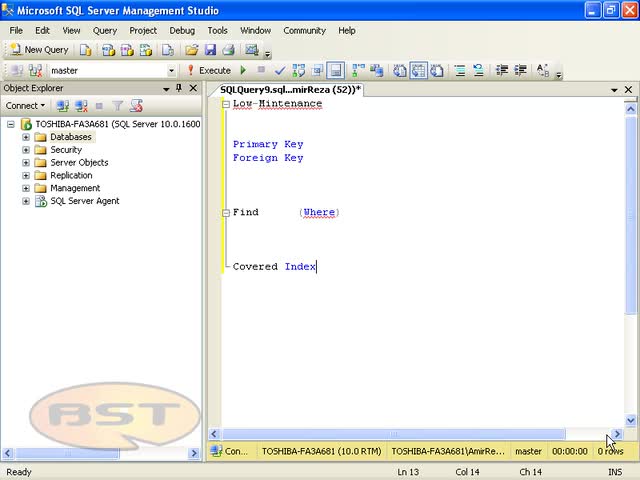Click Specify Template Parameter Values icon

click(x=543, y=71)
